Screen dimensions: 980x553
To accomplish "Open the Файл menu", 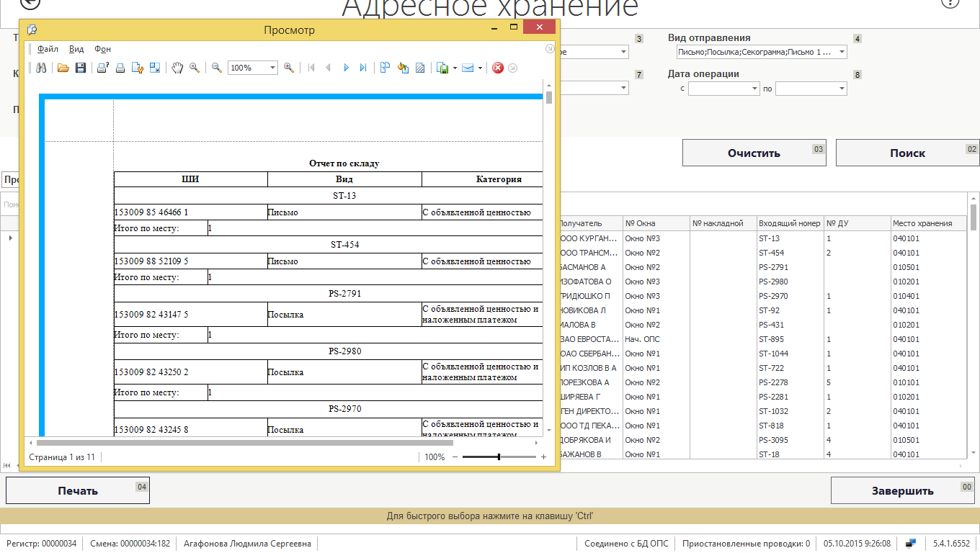I will 48,49.
